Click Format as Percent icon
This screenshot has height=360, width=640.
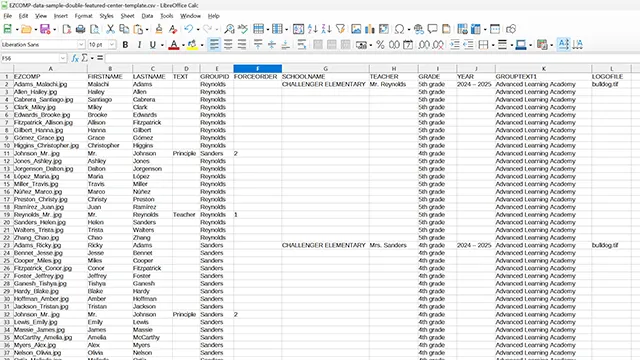pos(380,44)
